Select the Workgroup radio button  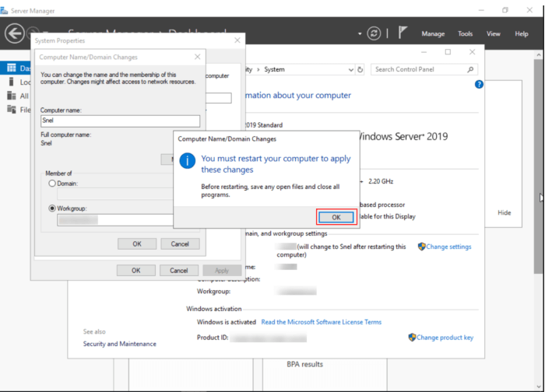tap(52, 208)
